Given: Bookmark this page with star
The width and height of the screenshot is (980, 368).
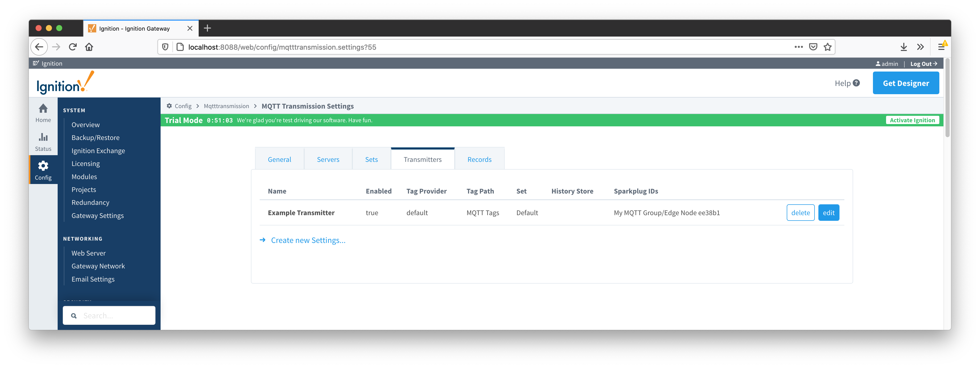Looking at the screenshot, I should pos(827,47).
